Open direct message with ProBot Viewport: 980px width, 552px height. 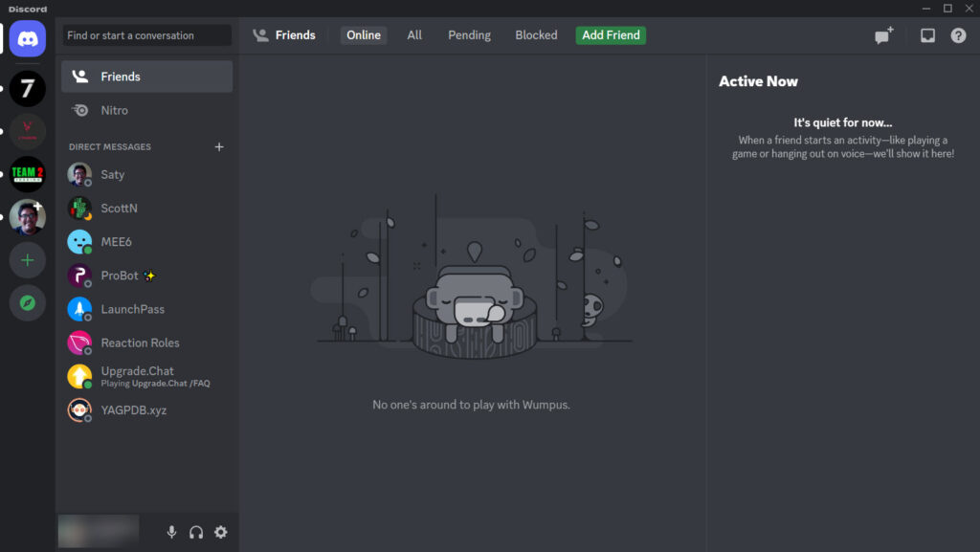[x=146, y=276]
